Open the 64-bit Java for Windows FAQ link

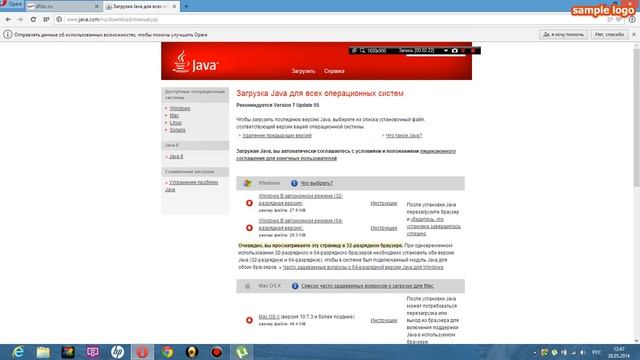pyautogui.click(x=363, y=267)
